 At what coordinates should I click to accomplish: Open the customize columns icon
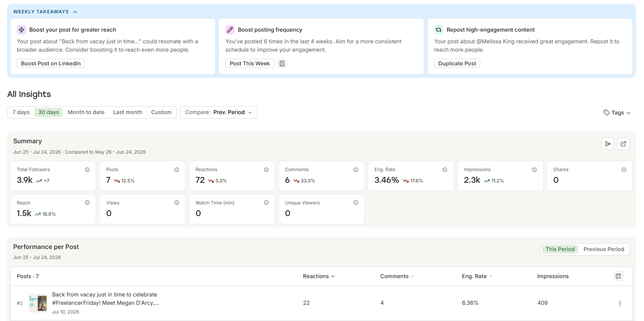619,276
